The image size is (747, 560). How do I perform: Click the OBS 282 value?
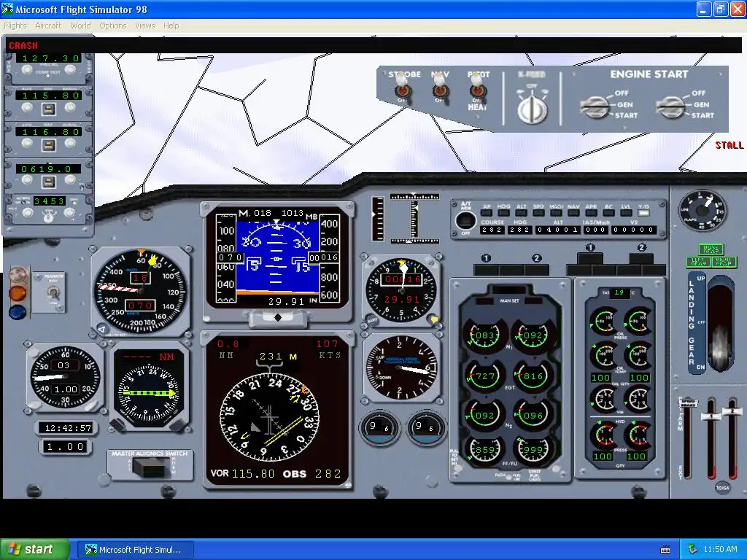point(328,474)
